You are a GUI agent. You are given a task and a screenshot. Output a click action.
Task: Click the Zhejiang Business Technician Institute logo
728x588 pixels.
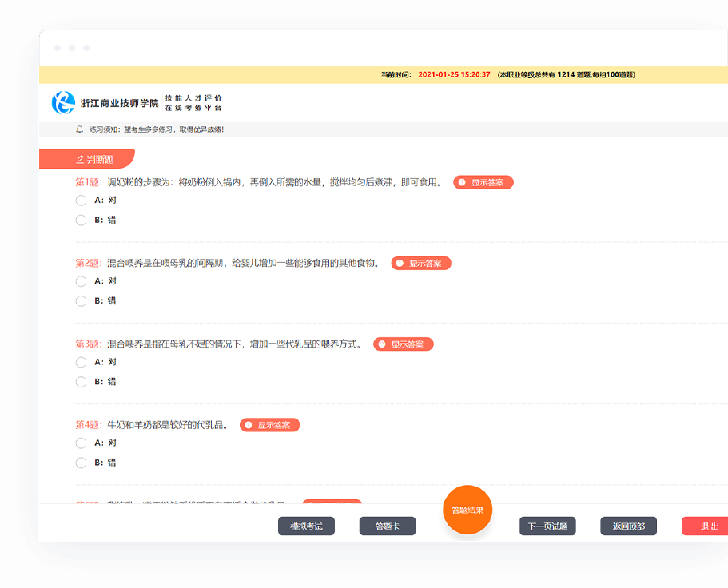point(63,103)
